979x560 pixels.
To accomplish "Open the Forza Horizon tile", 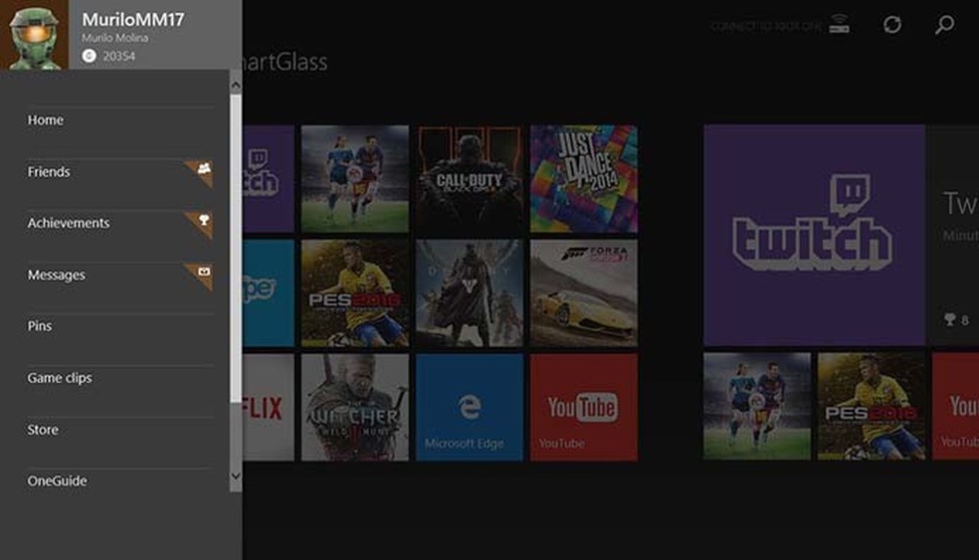I will click(x=584, y=292).
